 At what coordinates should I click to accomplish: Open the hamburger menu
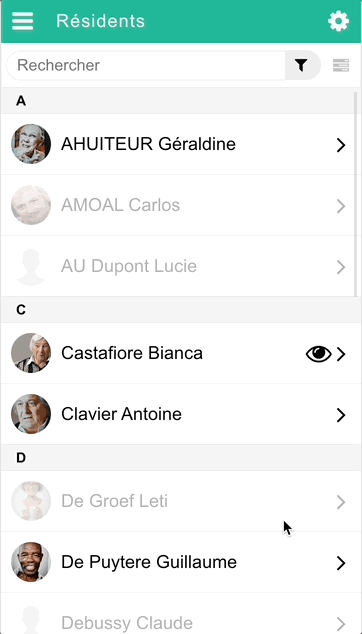point(23,21)
